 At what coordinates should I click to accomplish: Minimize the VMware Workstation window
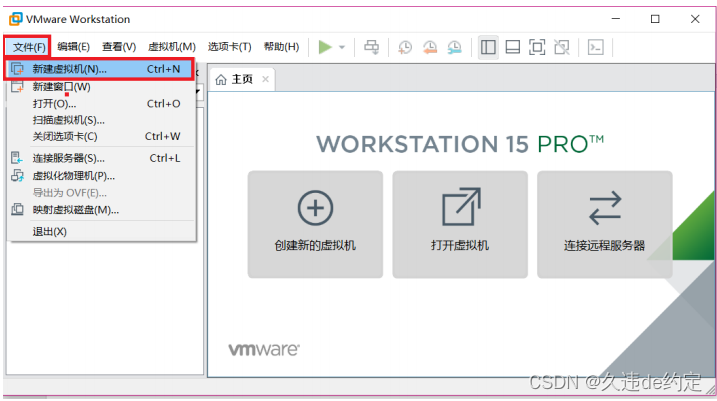616,19
